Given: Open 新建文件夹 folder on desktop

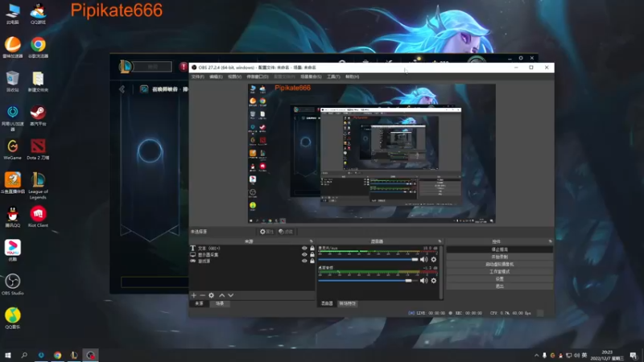Looking at the screenshot, I should (x=38, y=81).
